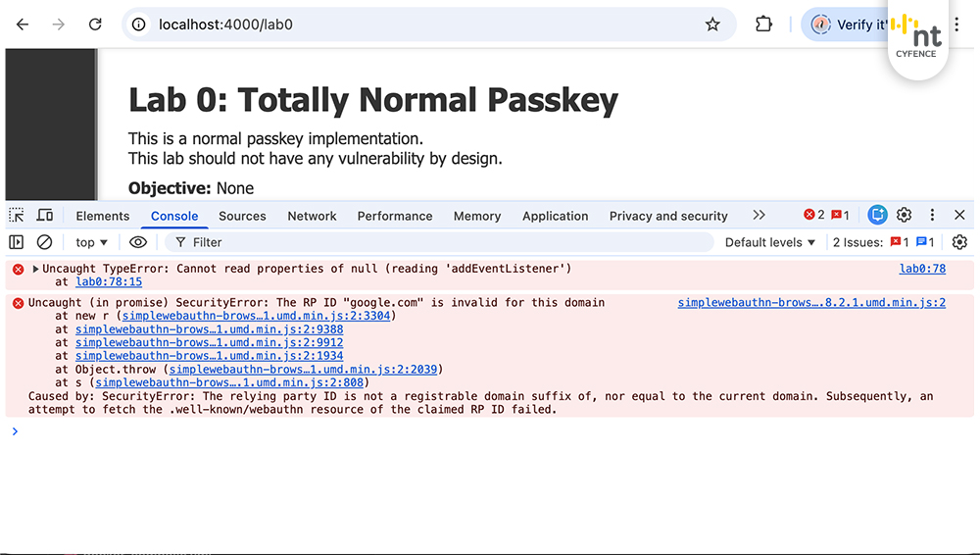The height and width of the screenshot is (555, 980).
Task: Activate the inspect element picker icon
Action: (17, 216)
